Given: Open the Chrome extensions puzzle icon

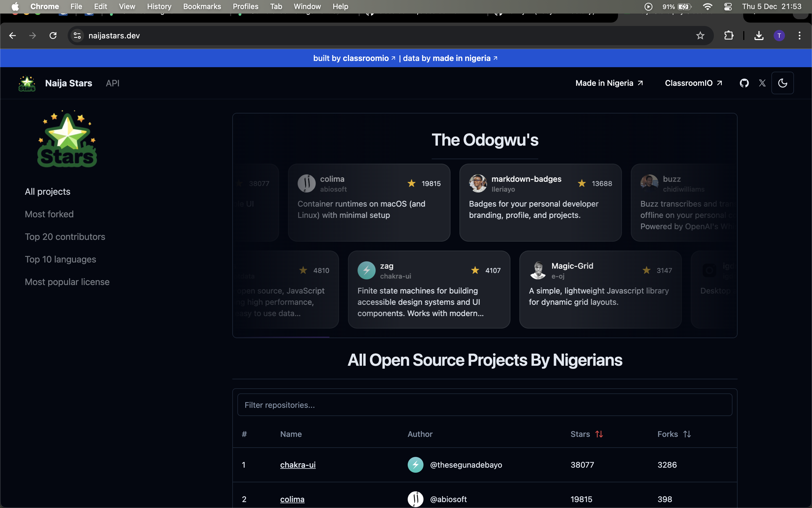Looking at the screenshot, I should (x=729, y=36).
